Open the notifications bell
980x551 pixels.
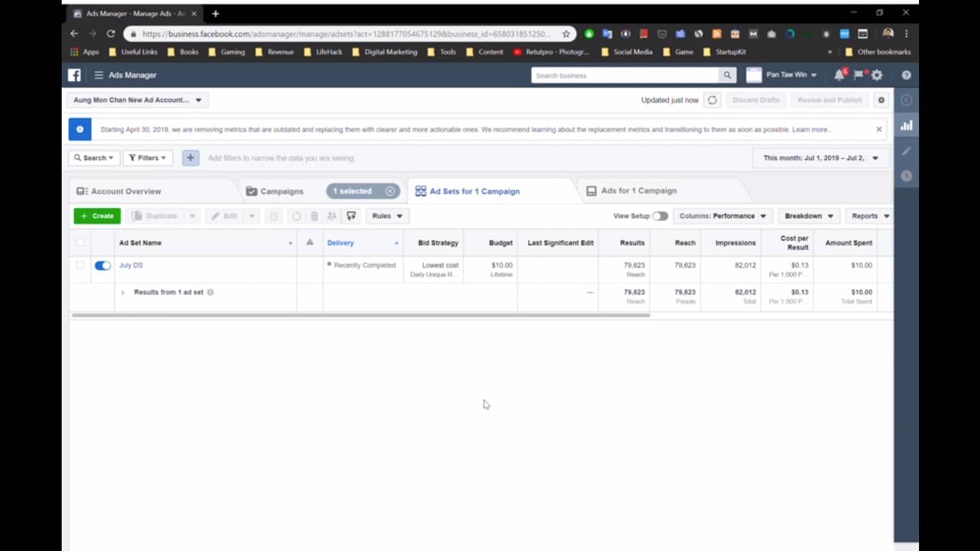839,75
